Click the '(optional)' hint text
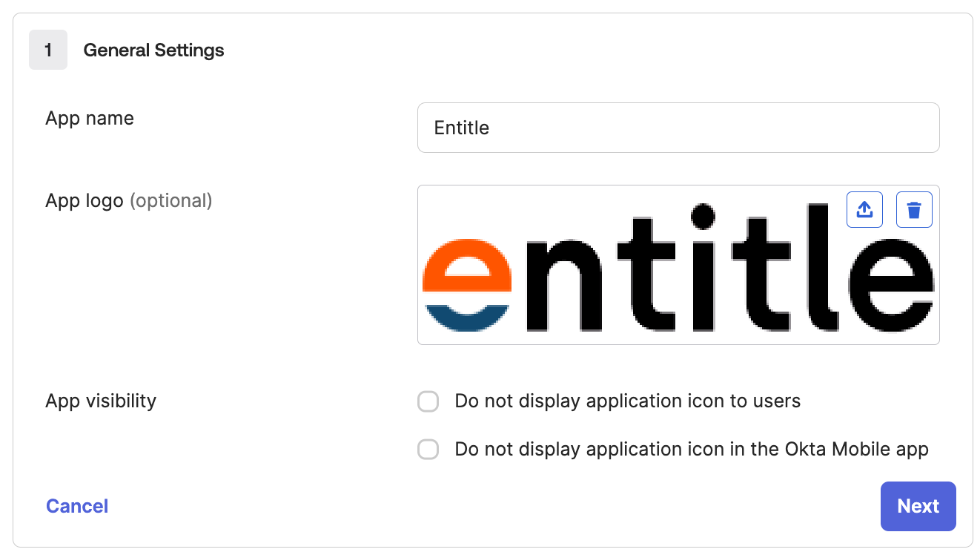Image resolution: width=980 pixels, height=552 pixels. pyautogui.click(x=171, y=201)
